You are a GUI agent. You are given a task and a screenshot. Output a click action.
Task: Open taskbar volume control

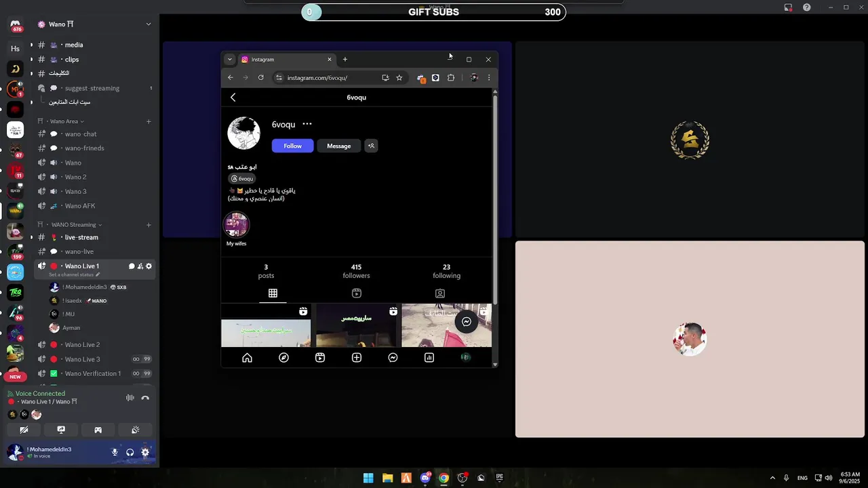click(829, 478)
